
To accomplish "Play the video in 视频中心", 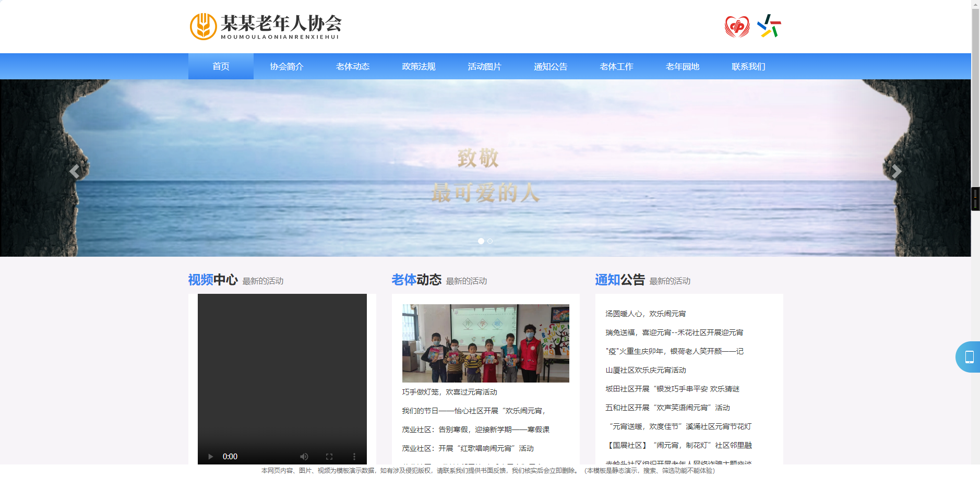I will point(210,457).
